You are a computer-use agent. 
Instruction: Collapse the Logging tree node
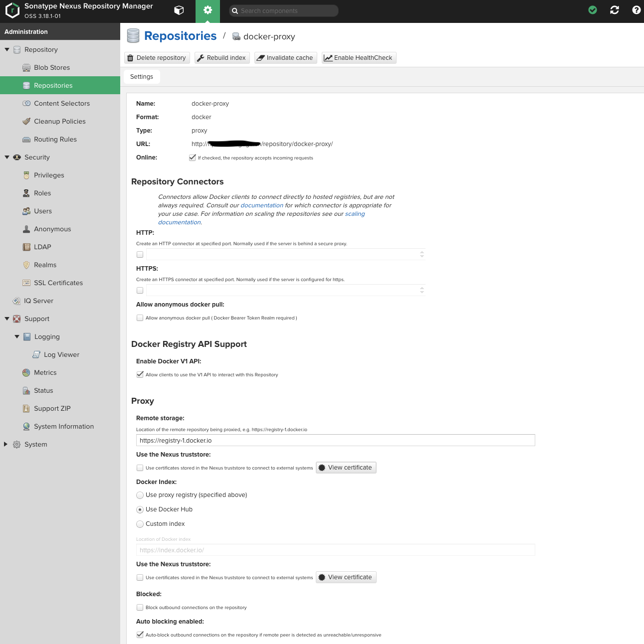[17, 336]
